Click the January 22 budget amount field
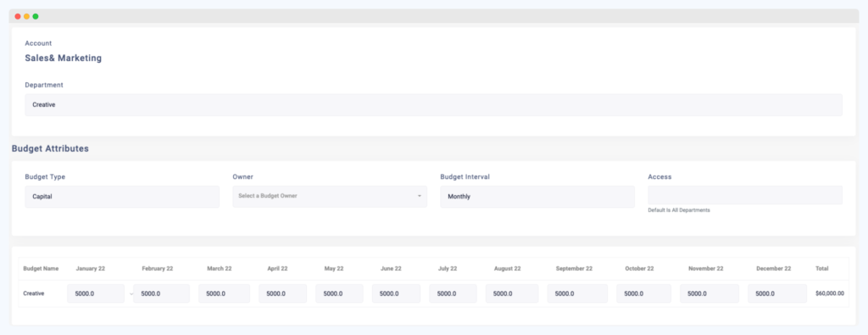 click(96, 293)
